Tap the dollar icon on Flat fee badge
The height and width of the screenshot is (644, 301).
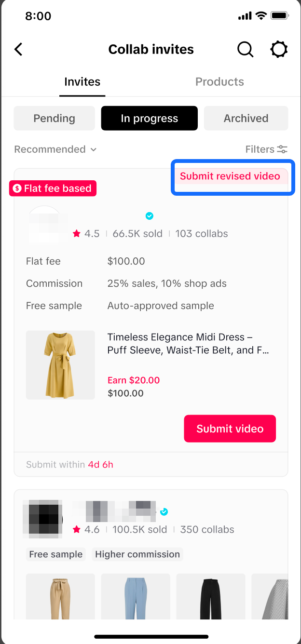(17, 188)
